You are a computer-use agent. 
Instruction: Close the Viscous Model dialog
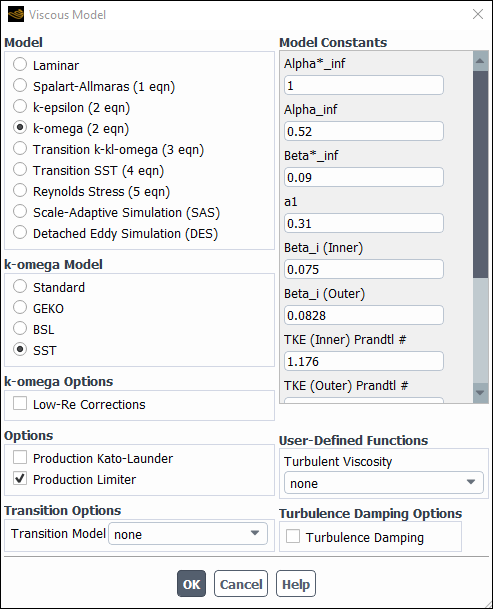478,14
